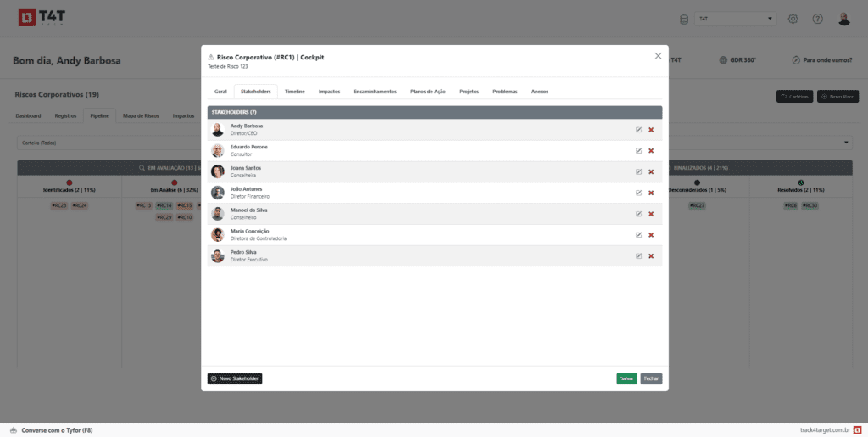Image resolution: width=868 pixels, height=437 pixels.
Task: Switch to the Timeline tab
Action: pos(295,91)
